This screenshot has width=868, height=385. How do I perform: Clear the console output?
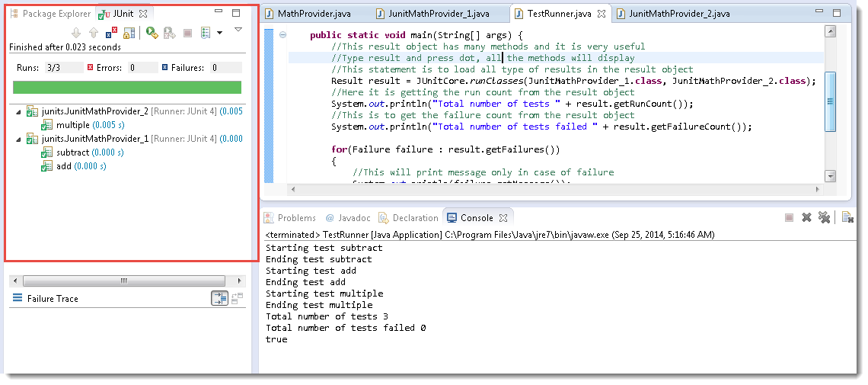point(847,218)
